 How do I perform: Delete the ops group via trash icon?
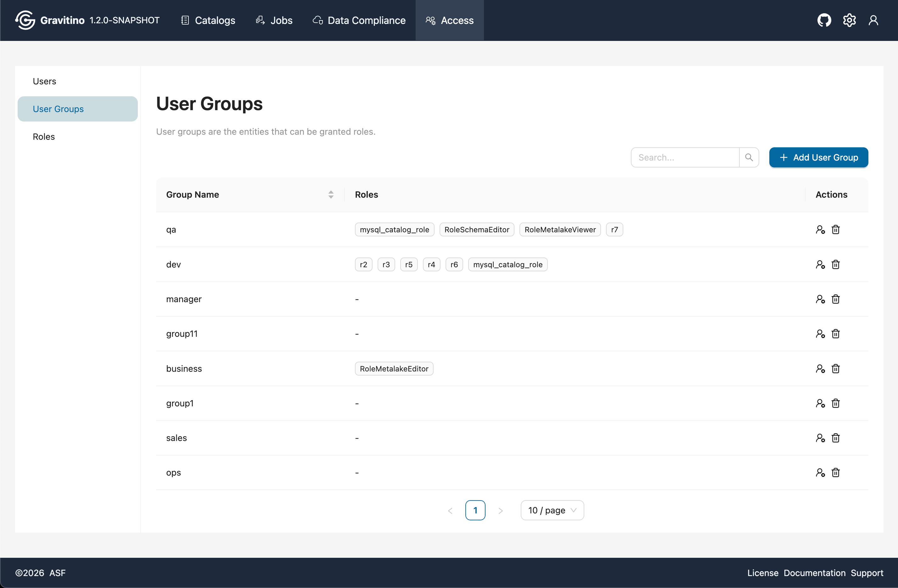[835, 472]
